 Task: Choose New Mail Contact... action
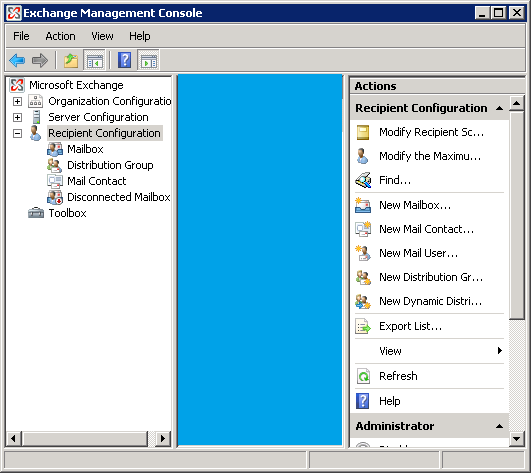tap(426, 229)
